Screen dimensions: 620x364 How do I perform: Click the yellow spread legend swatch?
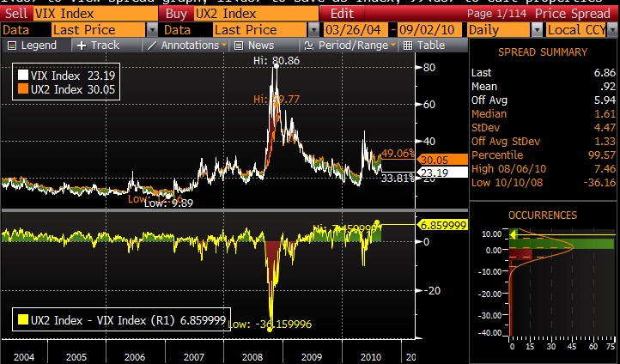pyautogui.click(x=23, y=319)
